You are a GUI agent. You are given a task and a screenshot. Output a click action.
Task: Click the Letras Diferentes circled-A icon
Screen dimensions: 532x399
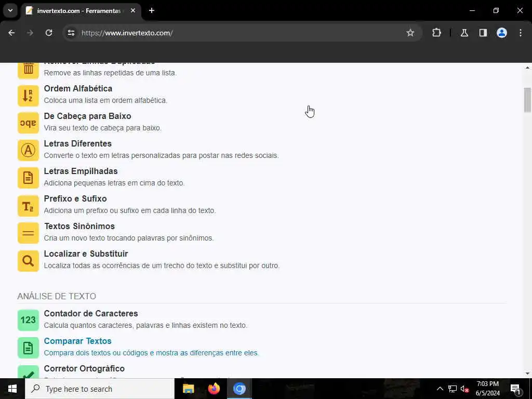[x=28, y=151]
